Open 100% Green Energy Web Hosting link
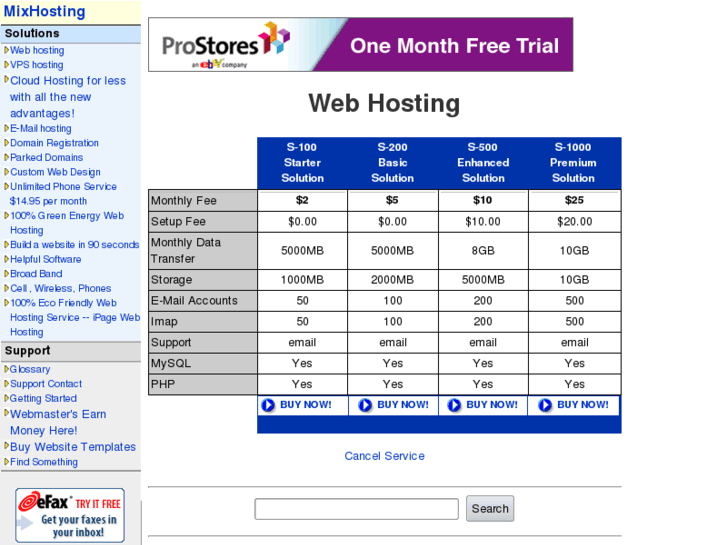 click(x=67, y=223)
